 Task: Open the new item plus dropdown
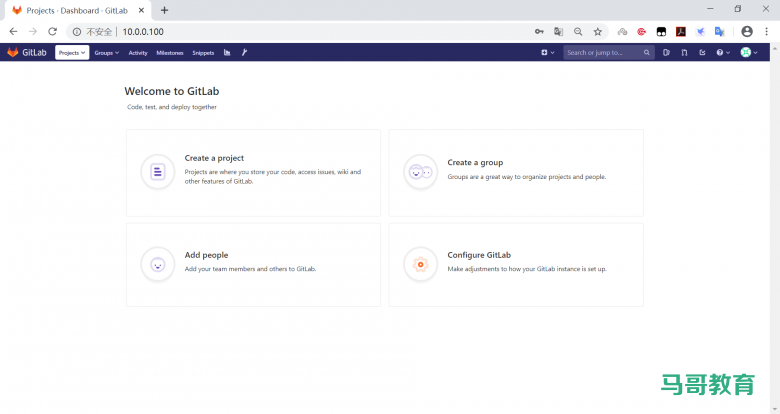(x=547, y=52)
